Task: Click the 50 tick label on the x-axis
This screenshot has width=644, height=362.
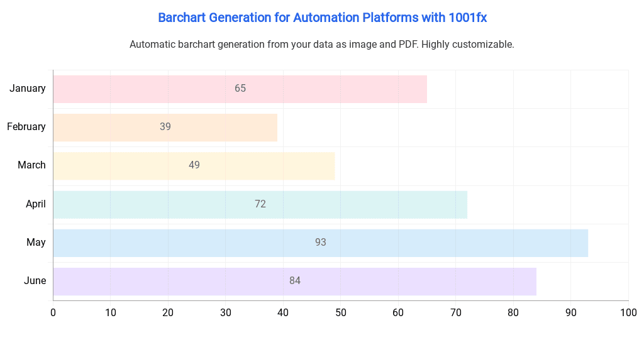Action: pos(340,312)
